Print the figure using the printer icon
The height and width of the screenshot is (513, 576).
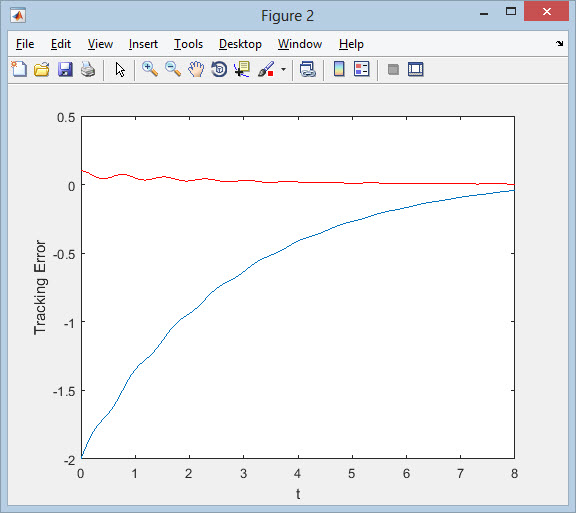pyautogui.click(x=88, y=69)
